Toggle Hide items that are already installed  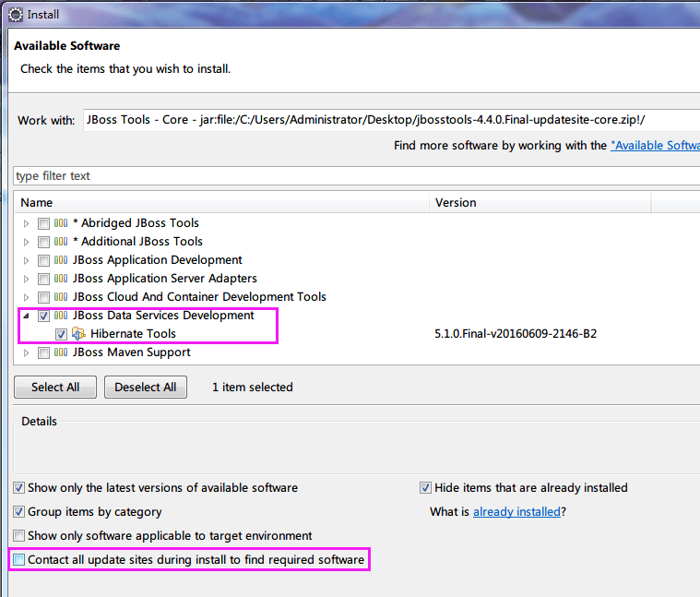click(x=425, y=487)
